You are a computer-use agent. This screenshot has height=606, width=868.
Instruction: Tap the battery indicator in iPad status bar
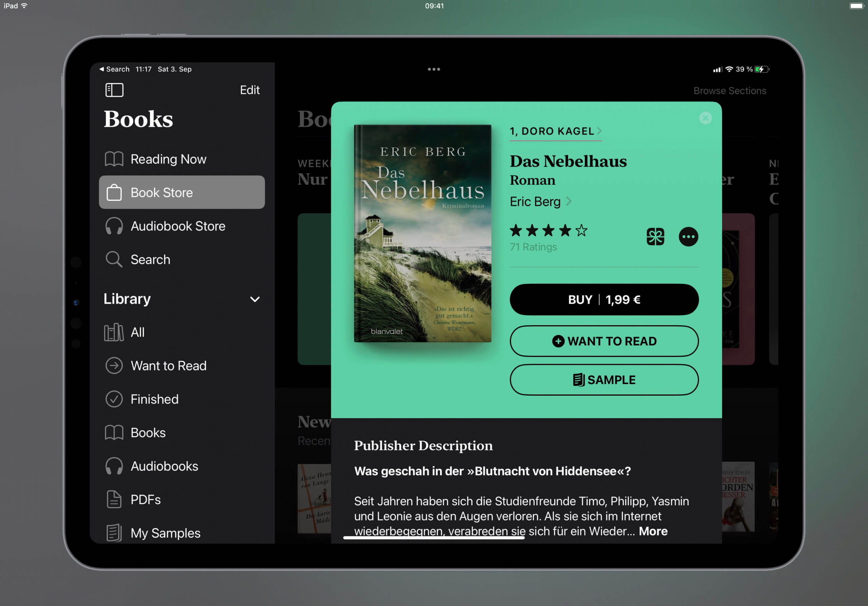[x=762, y=69]
